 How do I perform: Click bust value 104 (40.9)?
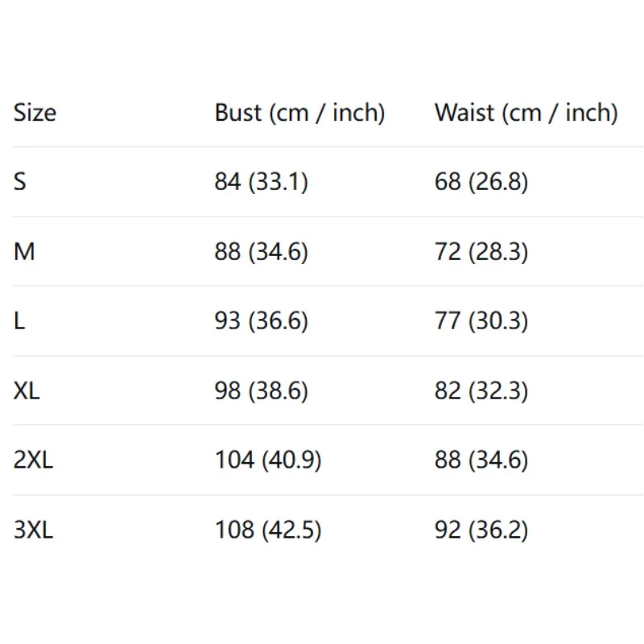coord(267,460)
